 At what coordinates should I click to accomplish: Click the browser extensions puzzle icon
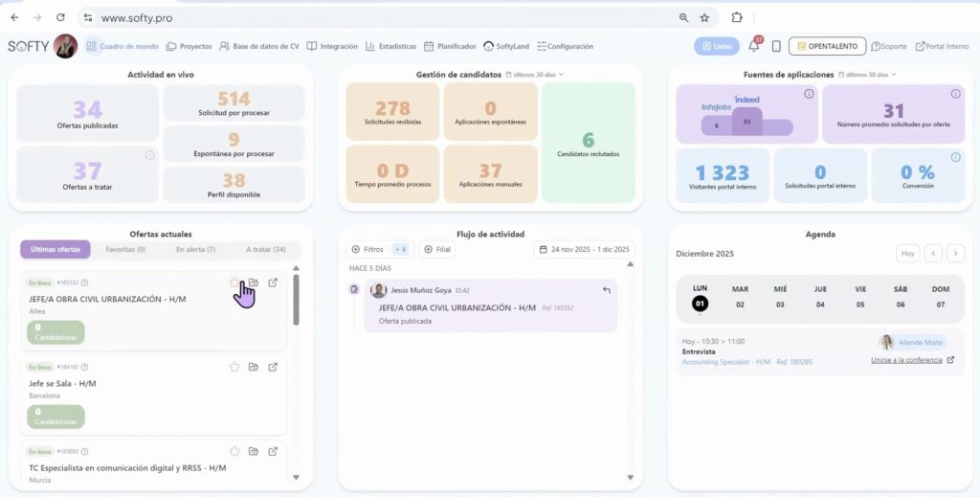(737, 17)
